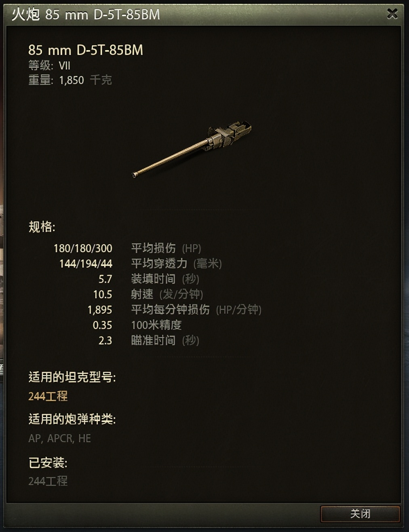Click the 瞄准时间 (秒) stat label

tap(165, 340)
